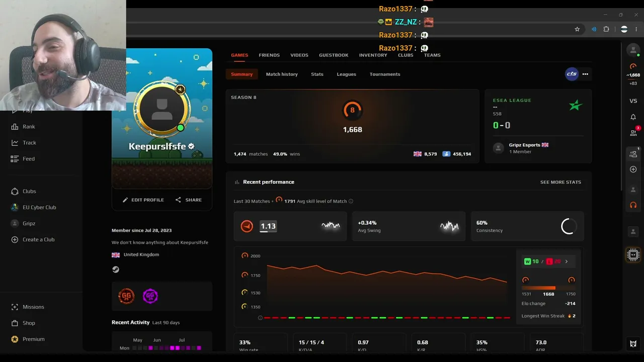Open the EU Cyber Club
Image resolution: width=644 pixels, height=362 pixels.
33,207
